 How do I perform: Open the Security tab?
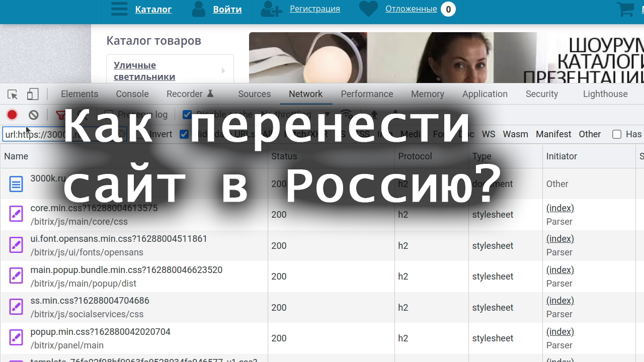pos(542,94)
